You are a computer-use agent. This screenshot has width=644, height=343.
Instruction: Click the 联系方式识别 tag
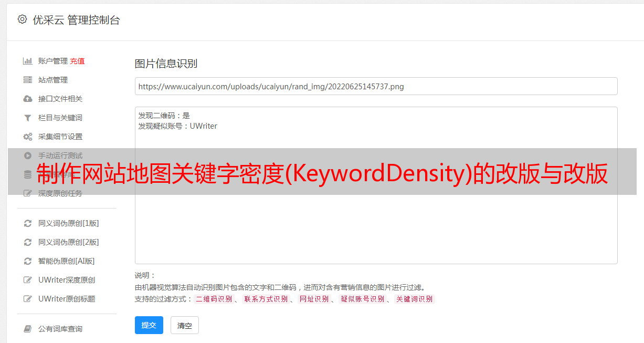(x=266, y=299)
